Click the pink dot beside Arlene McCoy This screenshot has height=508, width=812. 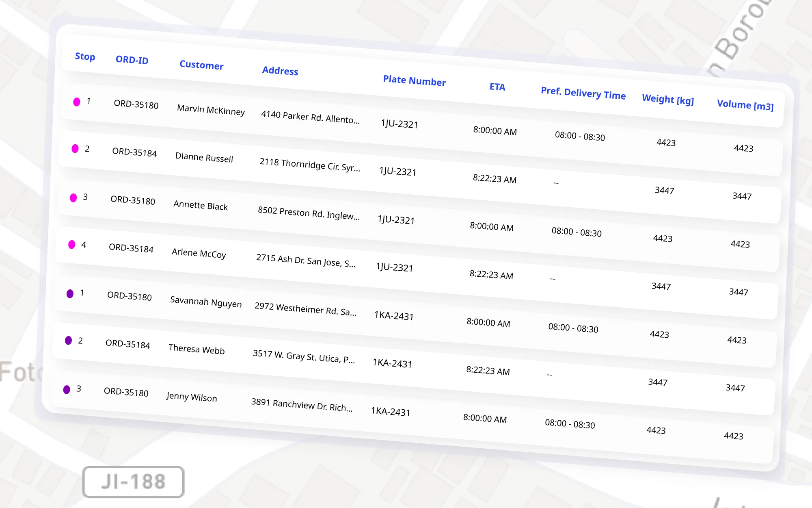(x=72, y=244)
